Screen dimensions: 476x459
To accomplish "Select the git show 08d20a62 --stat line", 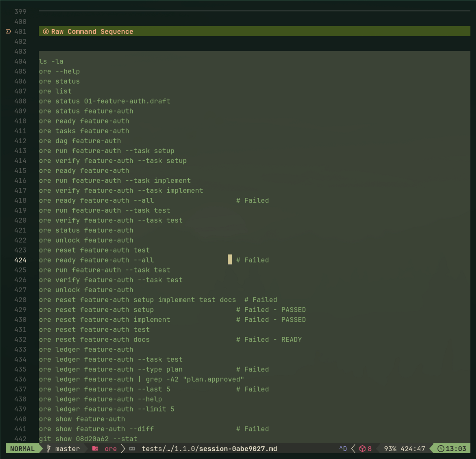I will (x=88, y=439).
